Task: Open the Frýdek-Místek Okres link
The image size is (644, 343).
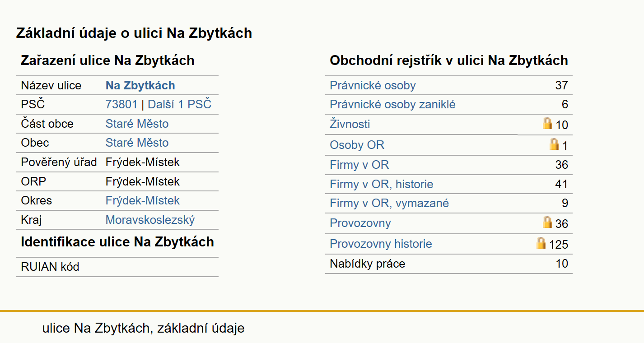Action: pyautogui.click(x=143, y=200)
